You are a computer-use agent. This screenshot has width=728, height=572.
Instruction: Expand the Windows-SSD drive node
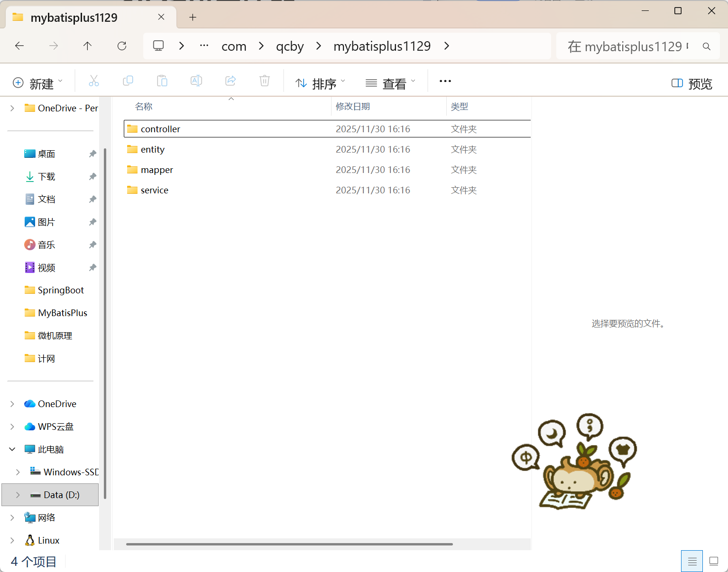click(18, 472)
